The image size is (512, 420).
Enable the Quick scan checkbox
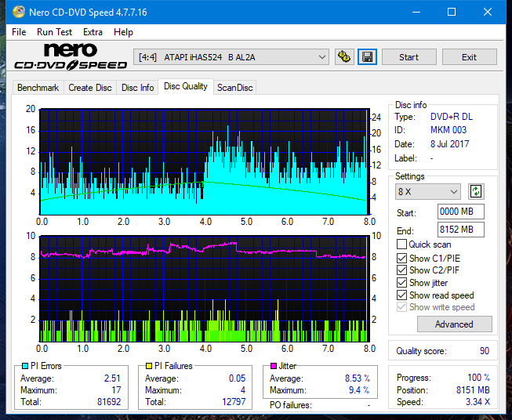pos(401,244)
